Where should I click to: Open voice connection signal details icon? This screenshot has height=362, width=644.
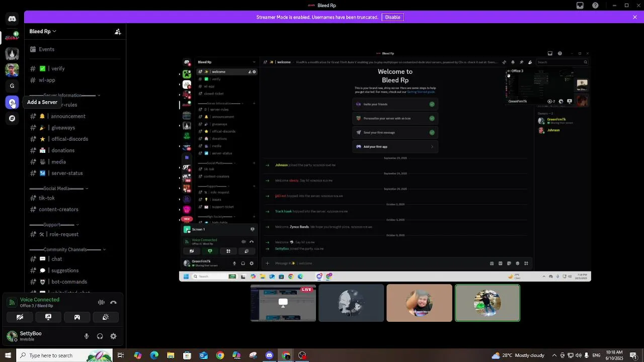[x=12, y=303]
